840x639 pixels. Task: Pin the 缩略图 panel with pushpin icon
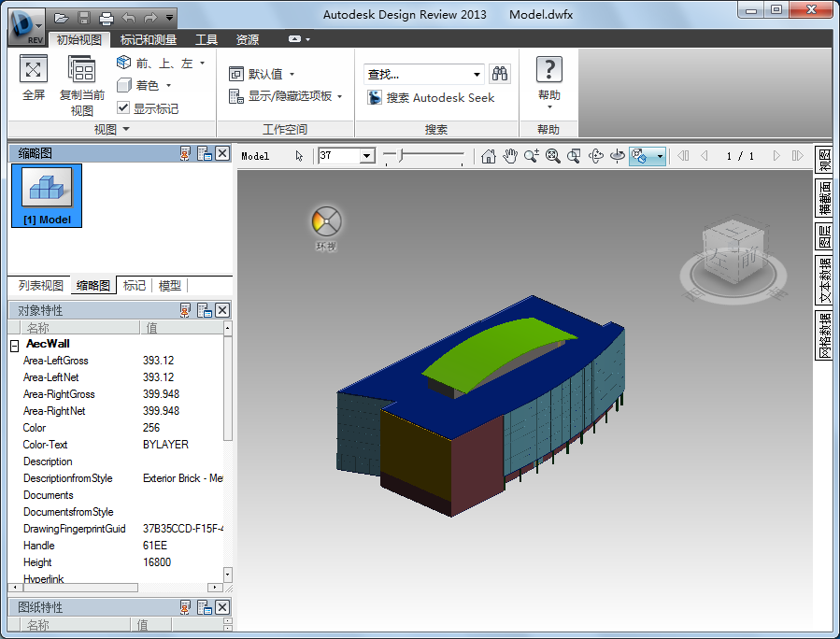(185, 154)
